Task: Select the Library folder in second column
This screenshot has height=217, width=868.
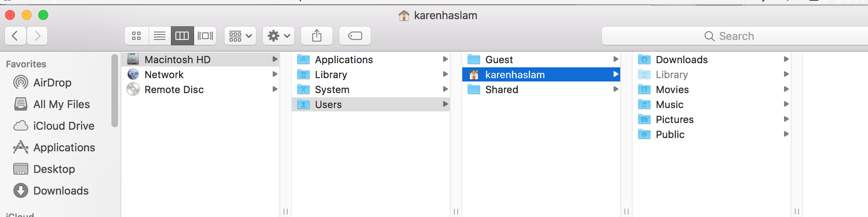Action: 371,74
